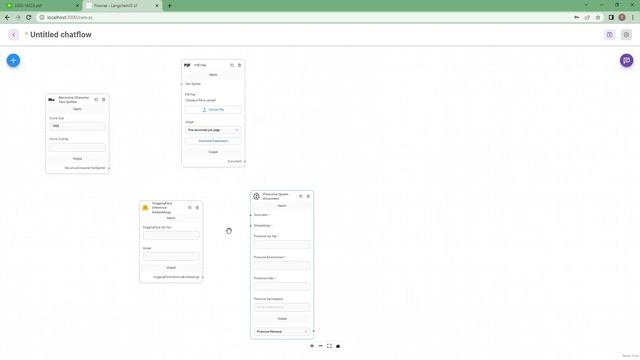Click the HuggingFaceInferenceEmbeddings output handle
Screen dimensions: 640x360
pos(202,277)
